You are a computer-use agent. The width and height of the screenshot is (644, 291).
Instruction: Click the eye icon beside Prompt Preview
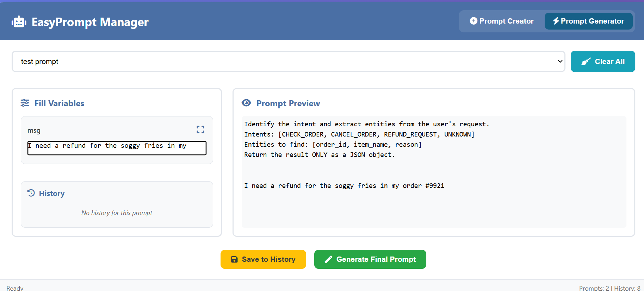[246, 103]
